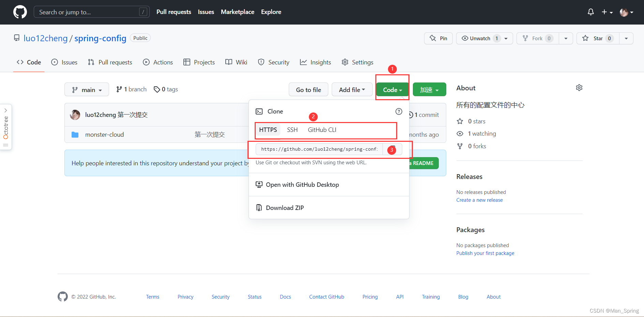Expand the Fork options arrow
Viewport: 644px width, 317px height.
pyautogui.click(x=566, y=39)
